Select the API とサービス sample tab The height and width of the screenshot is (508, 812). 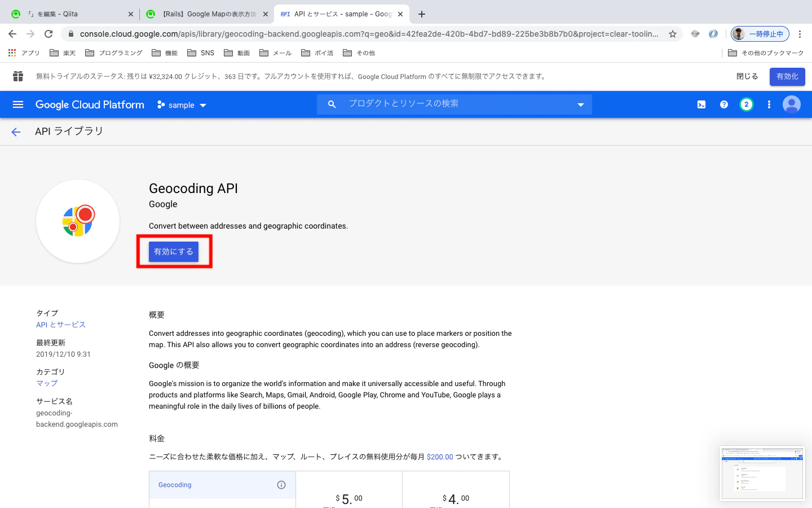[342, 14]
